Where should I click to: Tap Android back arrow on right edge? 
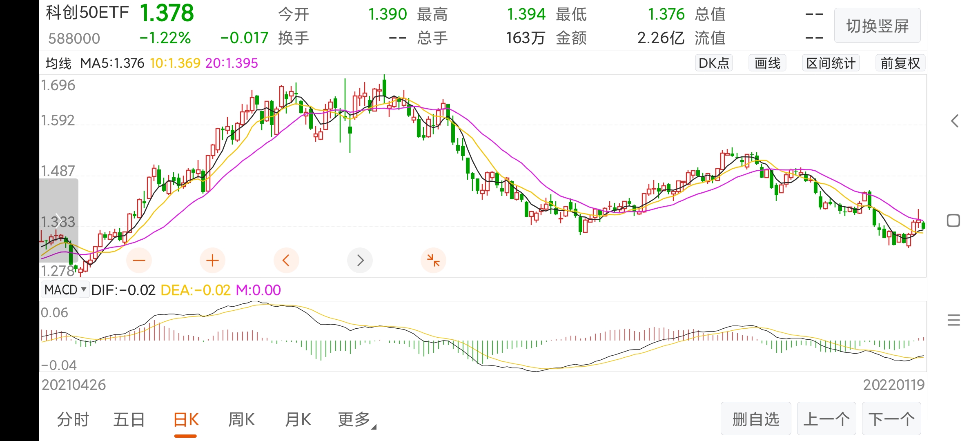click(954, 121)
